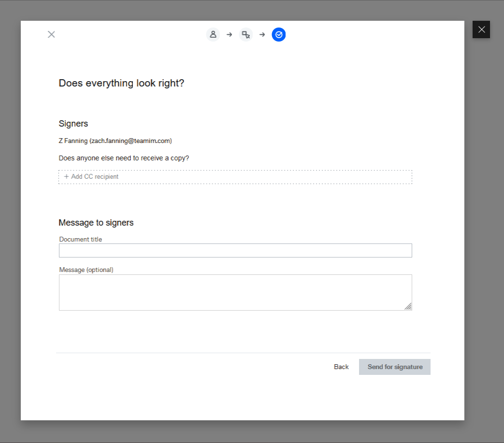Close the dialog using the gray X icon
This screenshot has height=443, width=504.
click(51, 34)
